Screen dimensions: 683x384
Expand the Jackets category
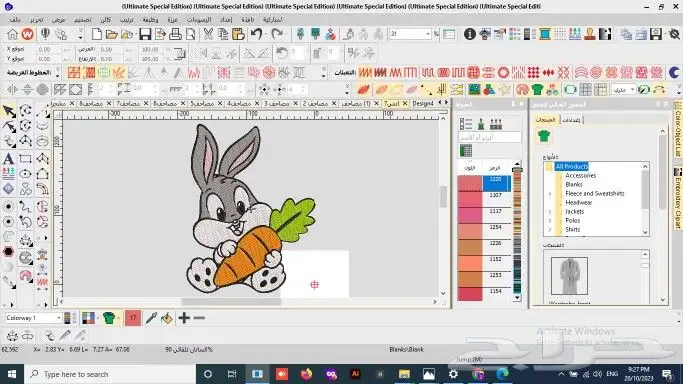pyautogui.click(x=550, y=212)
